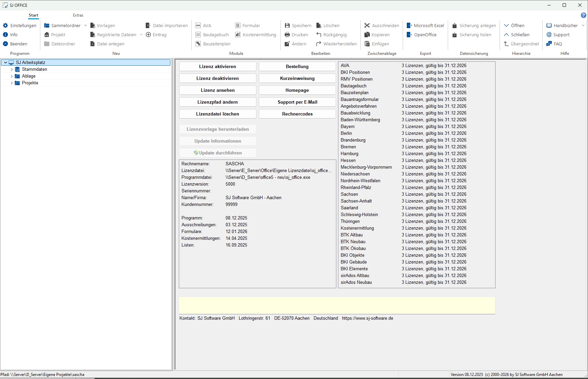
Task: Click the blue help question mark icon
Action: pyautogui.click(x=583, y=15)
